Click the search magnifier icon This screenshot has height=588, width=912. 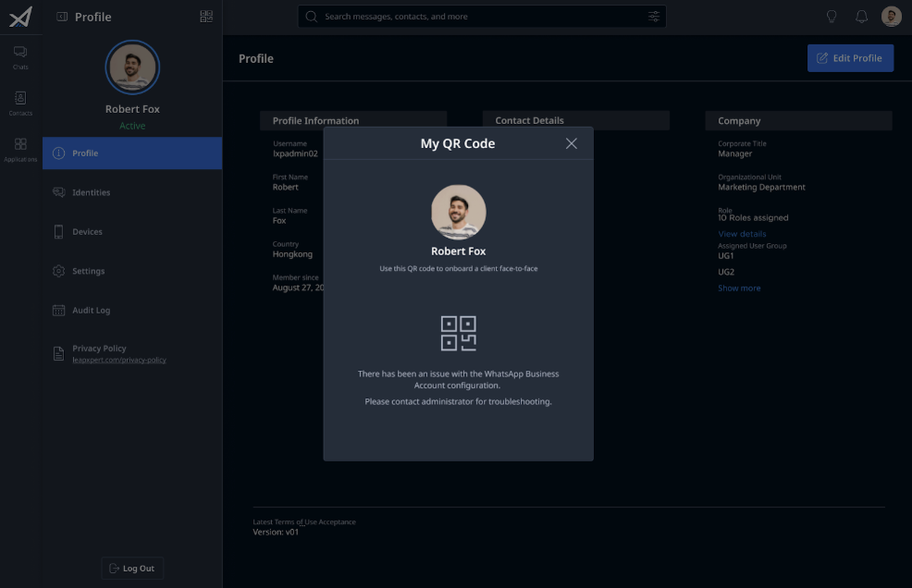coord(311,17)
